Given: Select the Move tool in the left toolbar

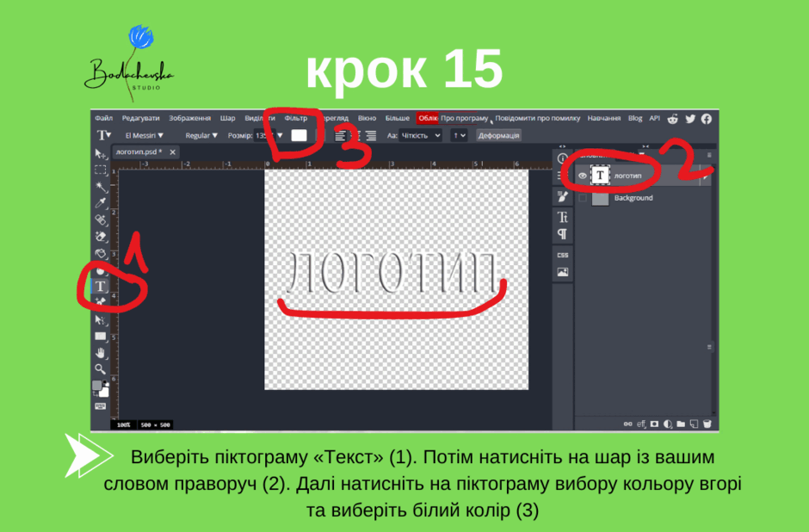Looking at the screenshot, I should (x=100, y=154).
